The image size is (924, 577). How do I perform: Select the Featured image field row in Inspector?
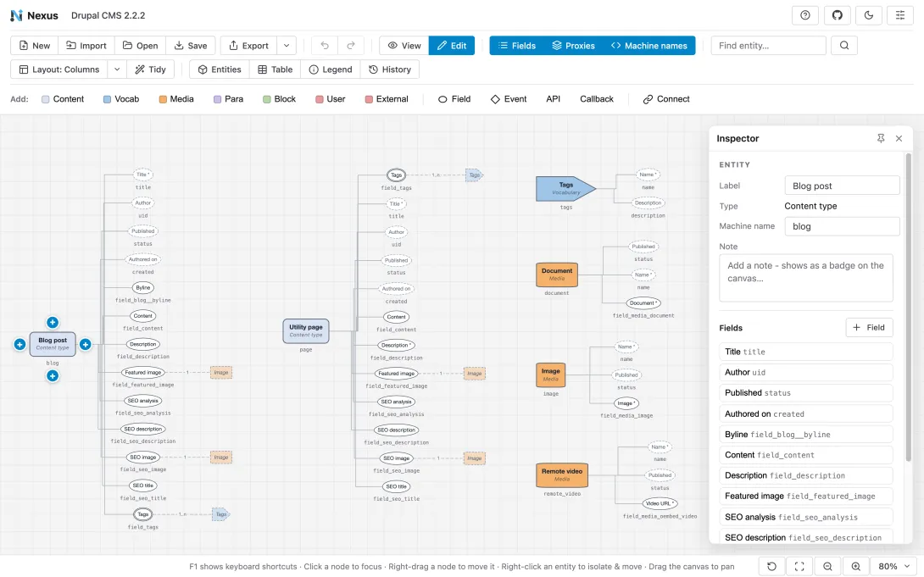tap(806, 497)
